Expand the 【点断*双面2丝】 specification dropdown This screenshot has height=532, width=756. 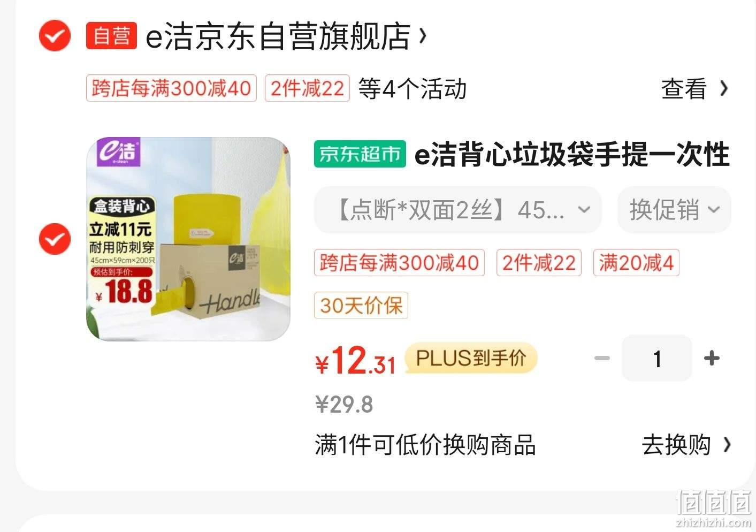[x=458, y=210]
